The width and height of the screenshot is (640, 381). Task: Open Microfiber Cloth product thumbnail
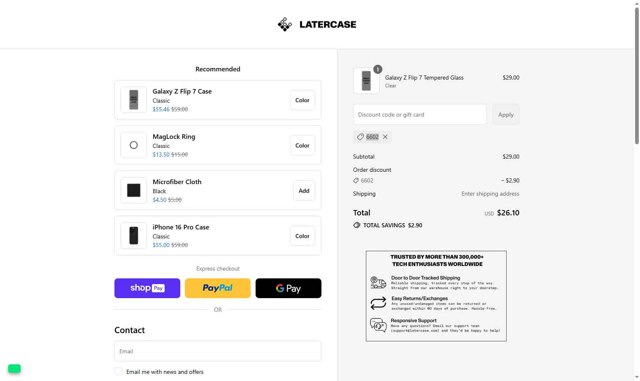point(133,190)
